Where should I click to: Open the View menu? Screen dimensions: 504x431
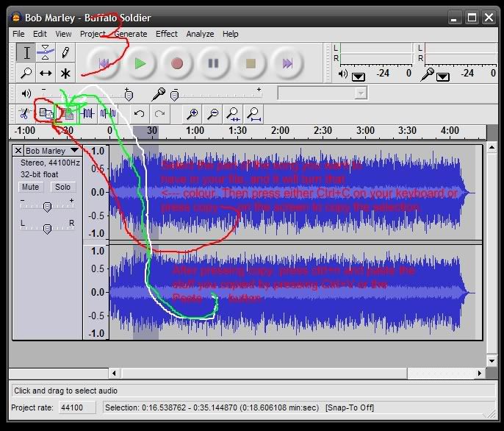63,34
